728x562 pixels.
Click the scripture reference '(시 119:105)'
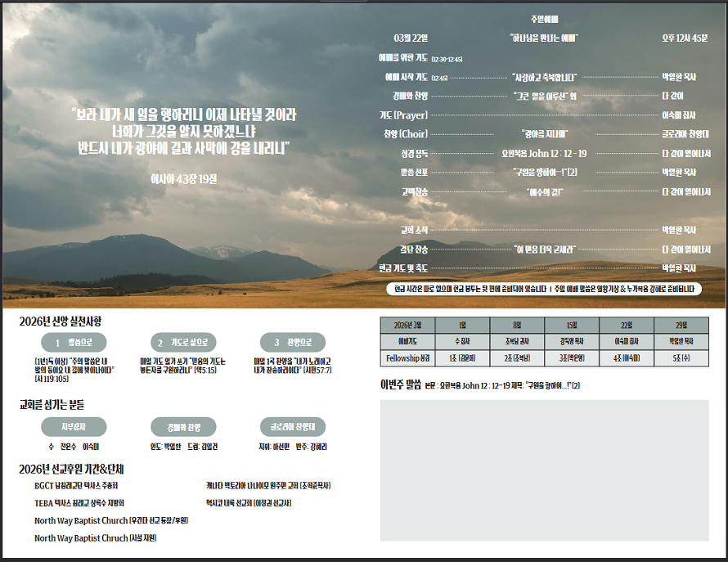tap(52, 379)
